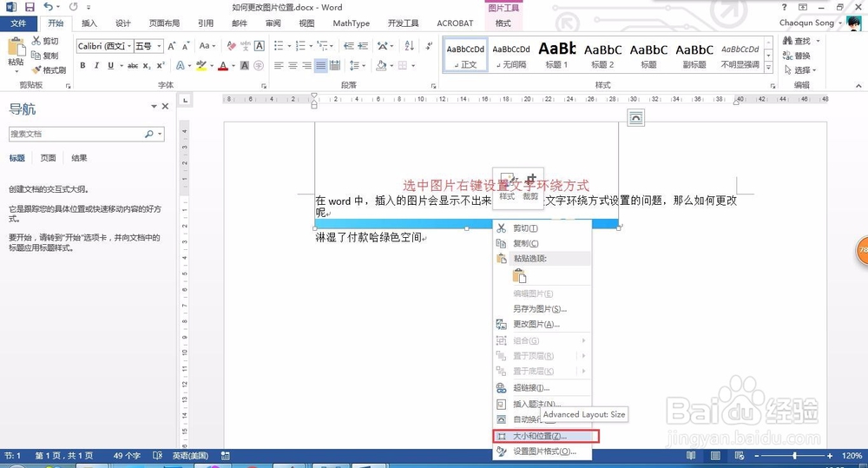Click the picture Style button in mini toolbar
Viewport: 868px width, 468px height.
point(507,188)
